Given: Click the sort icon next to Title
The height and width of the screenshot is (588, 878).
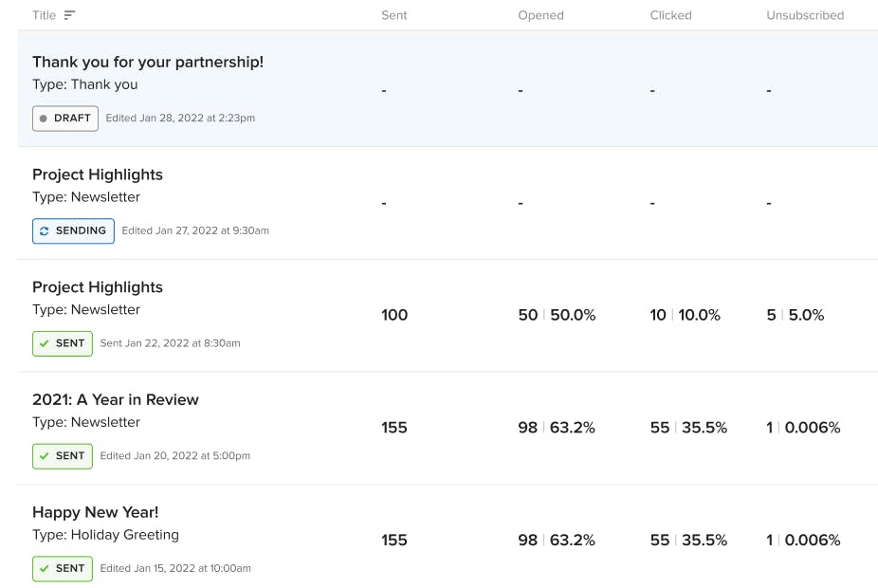Looking at the screenshot, I should pos(69,15).
